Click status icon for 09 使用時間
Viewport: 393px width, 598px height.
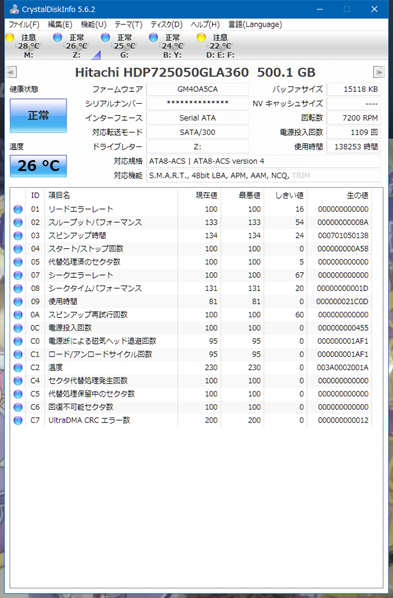pos(18,302)
